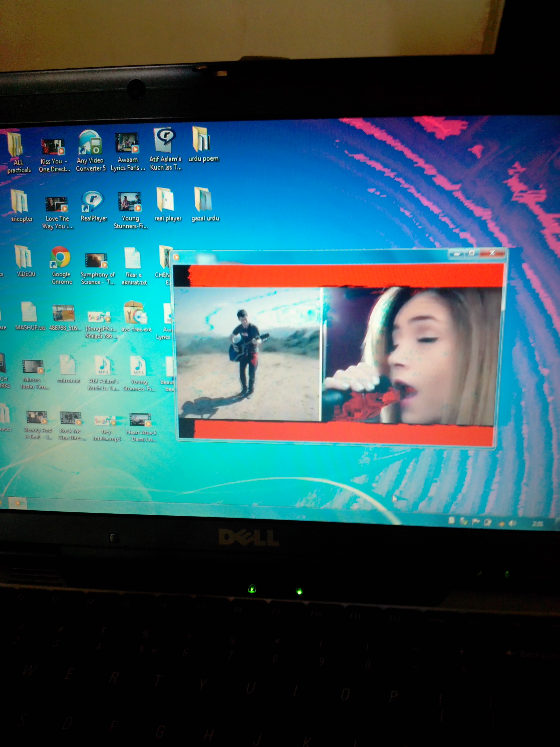Select the SongsPK Khiladi 786 audio file
Viewport: 560px width, 747px height.
click(x=101, y=325)
